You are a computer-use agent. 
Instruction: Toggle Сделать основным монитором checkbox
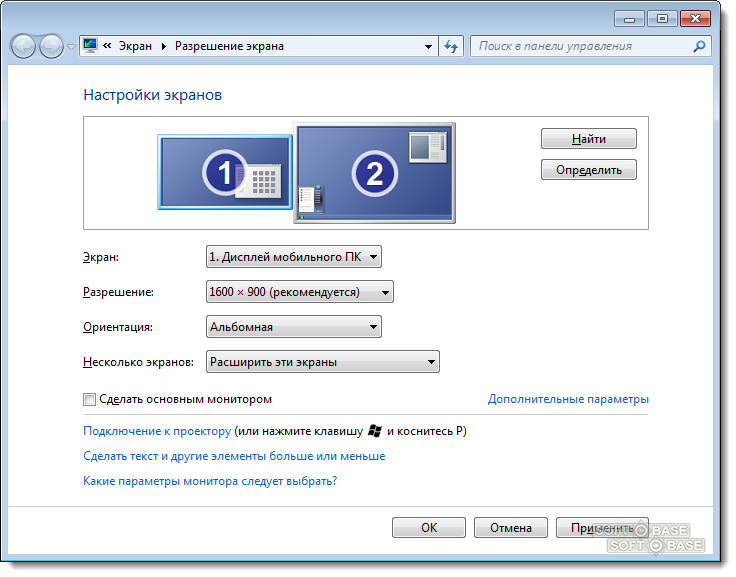[89, 400]
